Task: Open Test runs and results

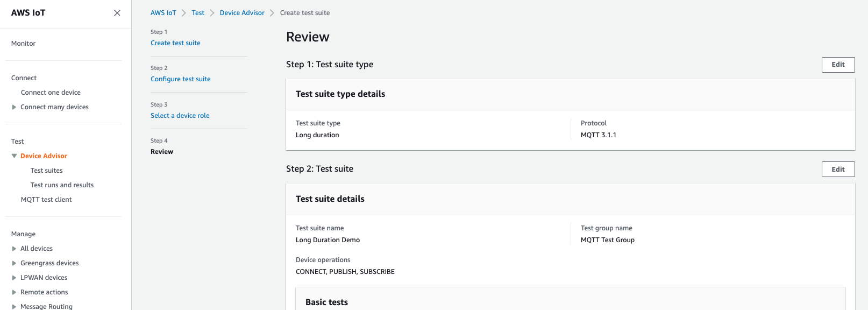Action: pos(62,185)
